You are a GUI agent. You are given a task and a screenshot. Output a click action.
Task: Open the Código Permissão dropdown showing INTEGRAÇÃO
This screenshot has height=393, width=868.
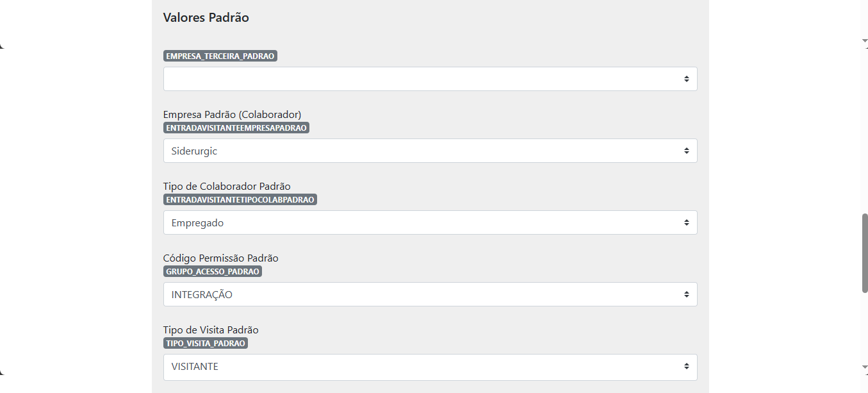click(430, 294)
